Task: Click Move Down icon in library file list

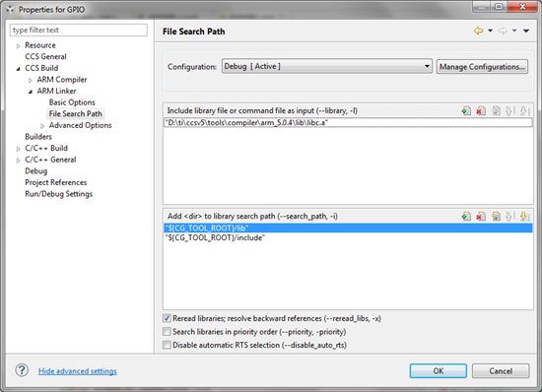Action: click(x=524, y=111)
